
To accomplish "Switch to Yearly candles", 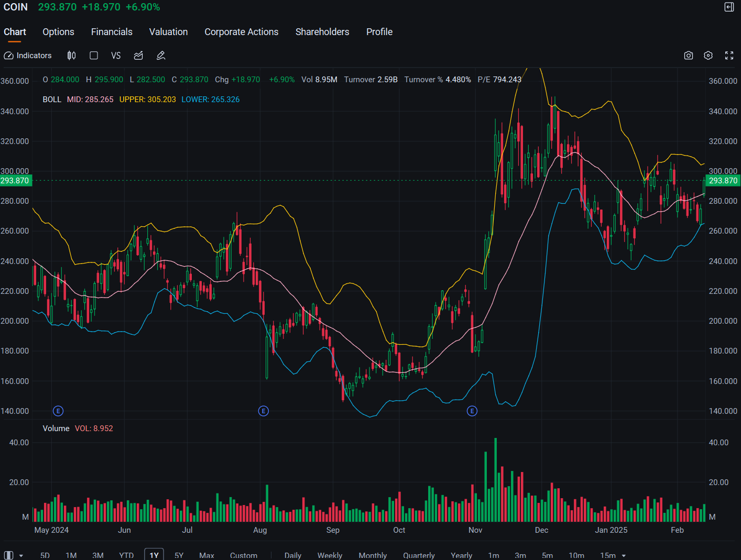I will click(461, 555).
